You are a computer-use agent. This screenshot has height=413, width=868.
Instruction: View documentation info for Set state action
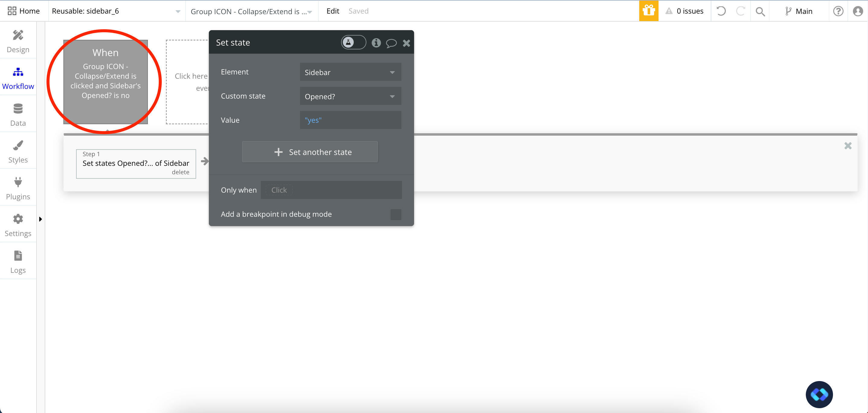point(376,43)
